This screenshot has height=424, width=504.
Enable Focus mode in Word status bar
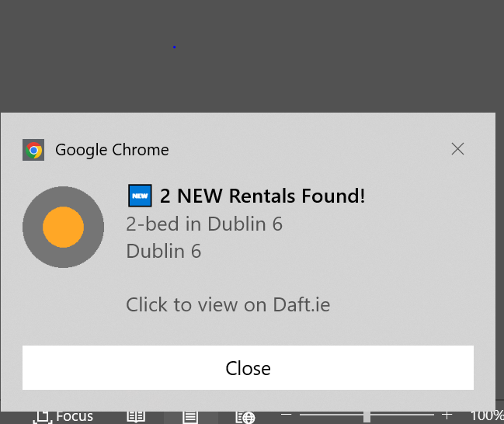[x=64, y=417]
